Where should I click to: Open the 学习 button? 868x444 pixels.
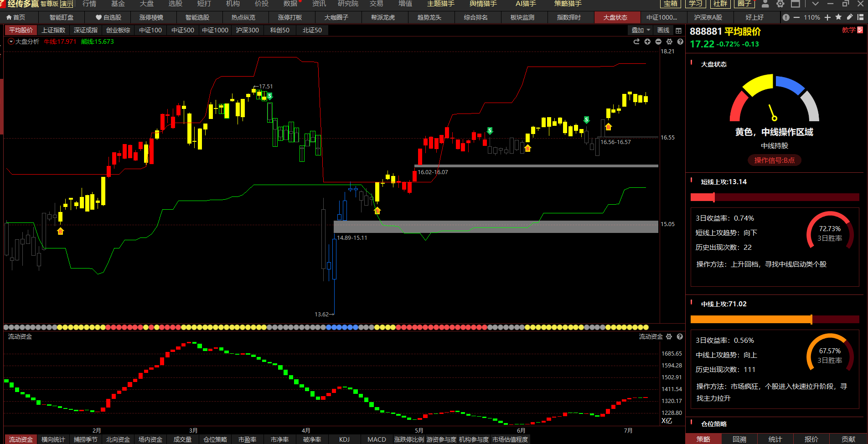coord(696,4)
